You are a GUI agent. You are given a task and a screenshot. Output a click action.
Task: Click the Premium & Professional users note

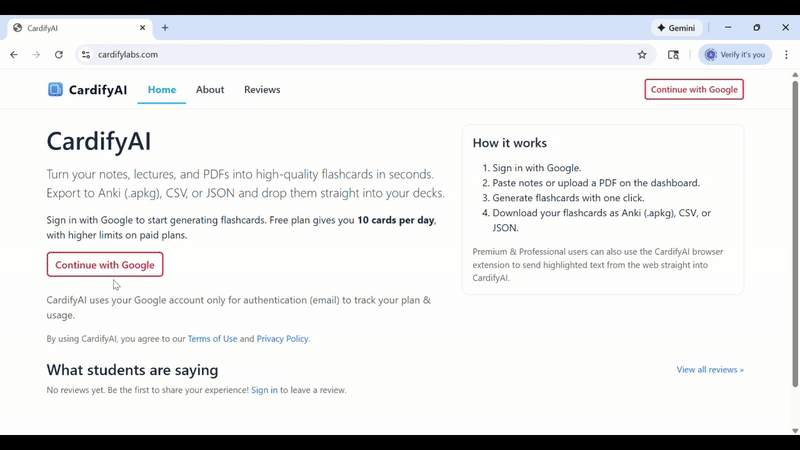tap(598, 265)
